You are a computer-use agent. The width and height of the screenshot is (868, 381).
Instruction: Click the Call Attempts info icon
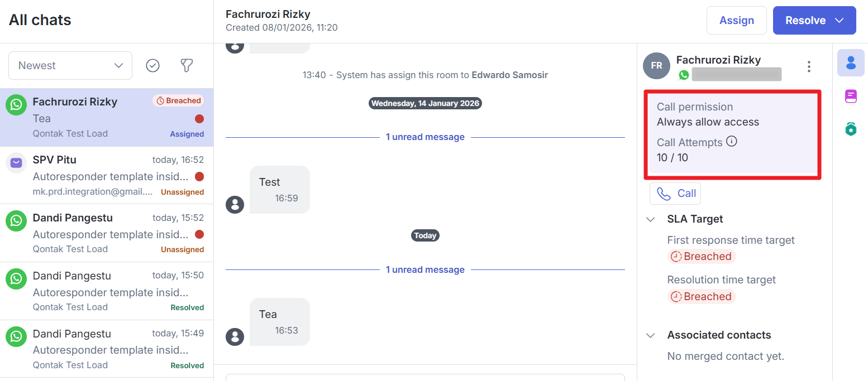click(x=732, y=142)
